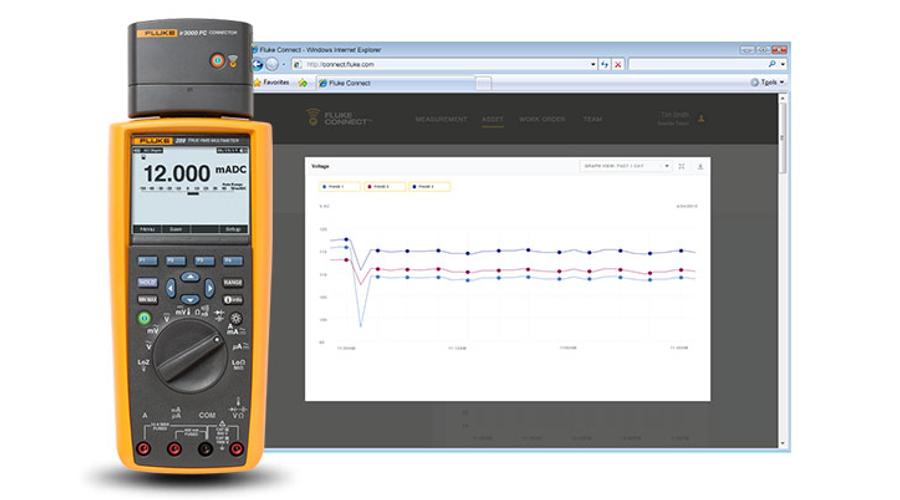Click the browser Back arrow button
Viewport: 900px width, 500px height.
pyautogui.click(x=258, y=64)
